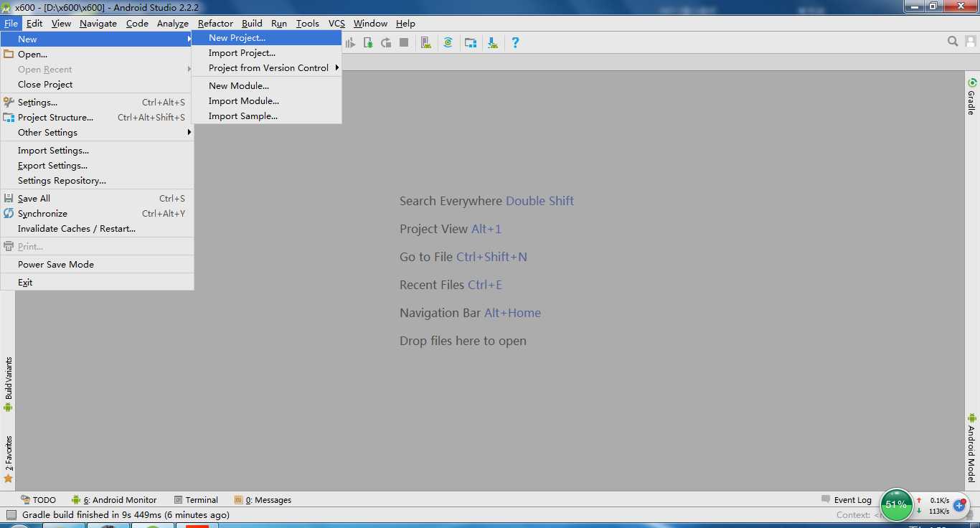Open Project Structure from the toolbar icon

pyautogui.click(x=471, y=42)
